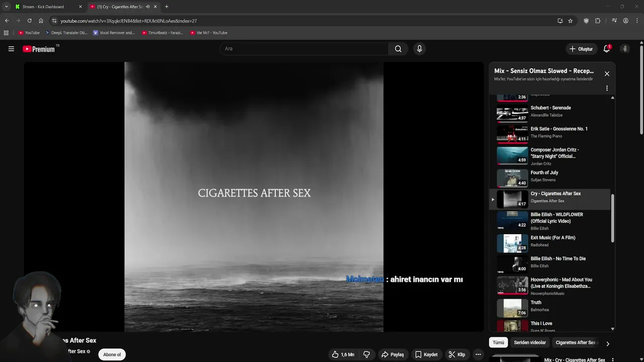Screen dimensions: 644x362
Task: Open new browser tab
Action: click(x=167, y=7)
